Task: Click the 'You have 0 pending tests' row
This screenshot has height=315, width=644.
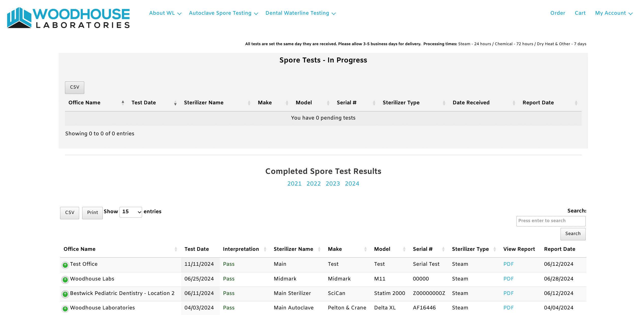Action: (323, 118)
